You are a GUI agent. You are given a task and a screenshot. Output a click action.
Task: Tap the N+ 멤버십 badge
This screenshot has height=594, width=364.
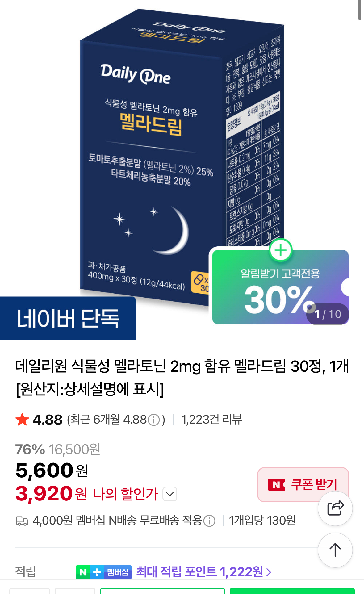104,572
